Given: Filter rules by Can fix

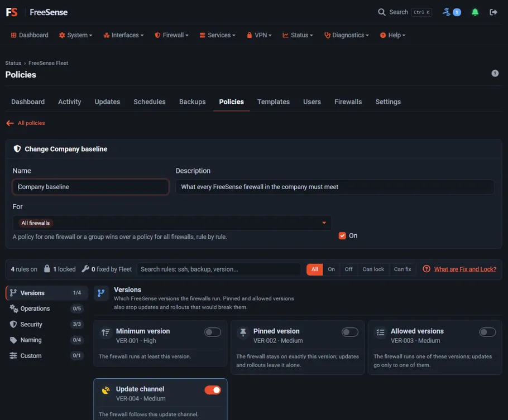Looking at the screenshot, I should click(x=402, y=269).
